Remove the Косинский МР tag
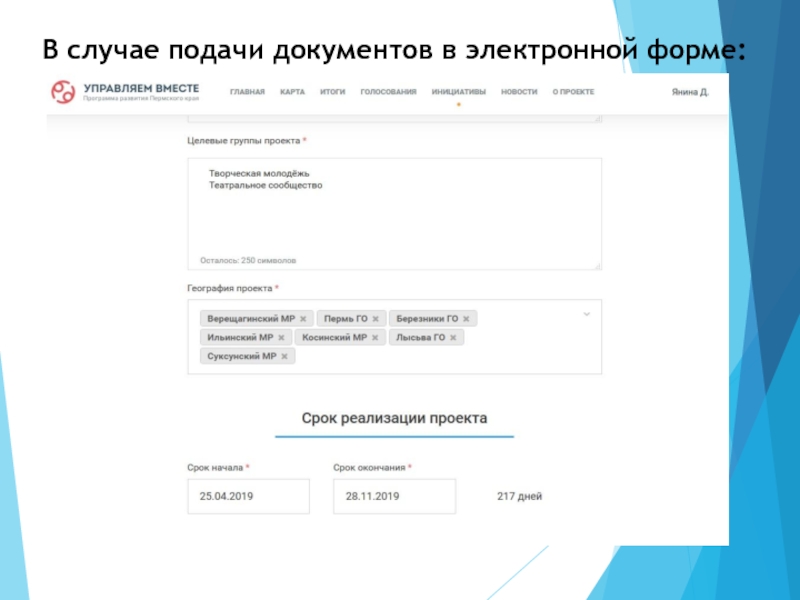 374,338
